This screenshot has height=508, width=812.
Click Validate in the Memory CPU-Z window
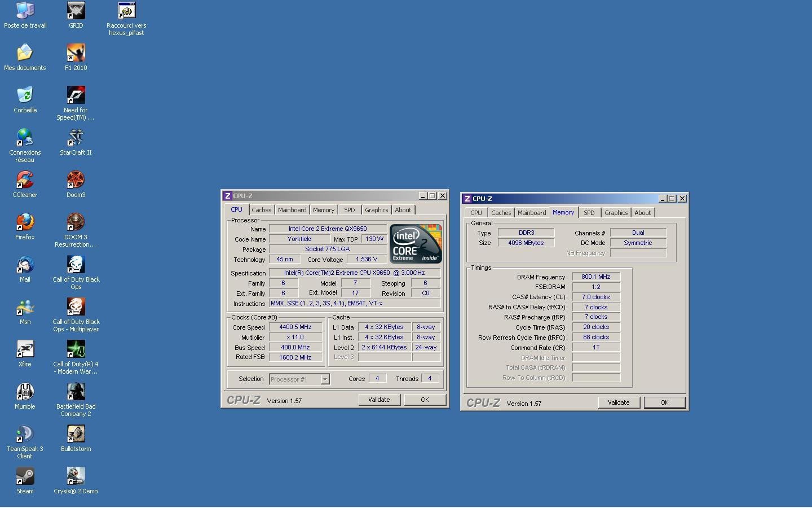click(619, 402)
